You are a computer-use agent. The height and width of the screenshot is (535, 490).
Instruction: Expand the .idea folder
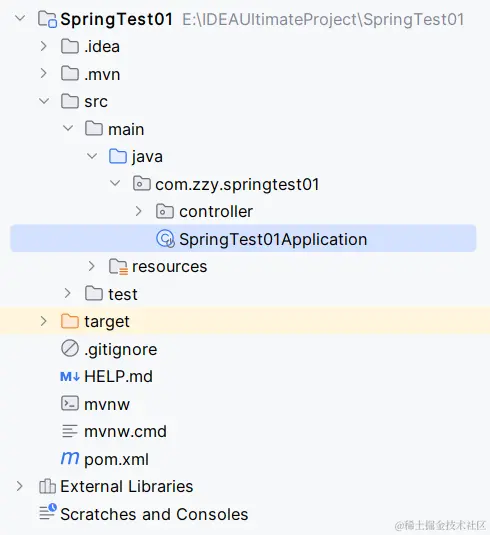[x=43, y=46]
